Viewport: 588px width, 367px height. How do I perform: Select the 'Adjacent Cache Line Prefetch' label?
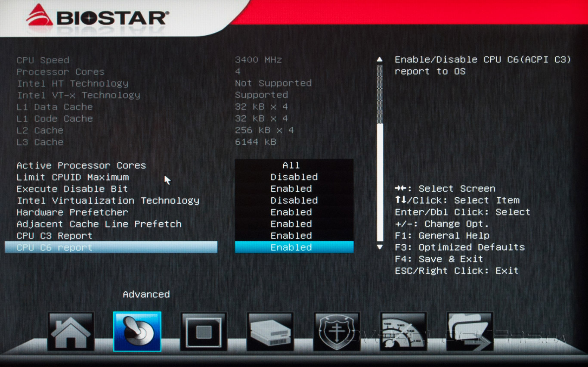click(99, 224)
